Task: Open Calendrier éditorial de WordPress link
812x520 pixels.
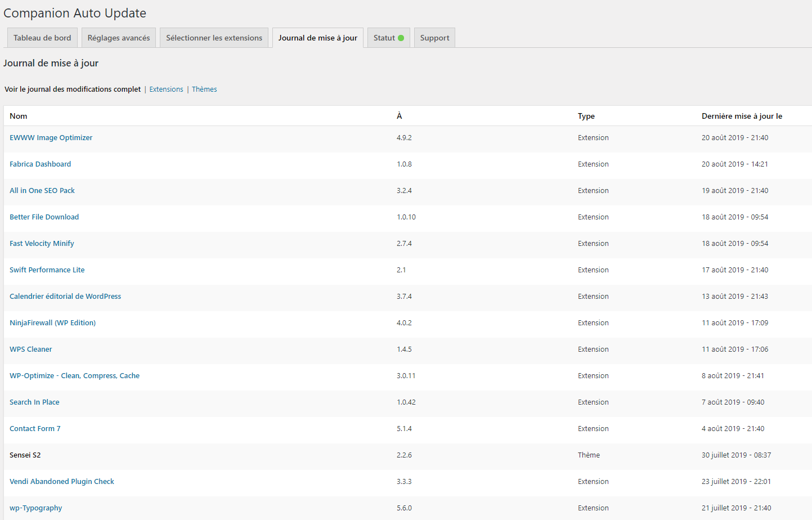Action: pos(65,296)
